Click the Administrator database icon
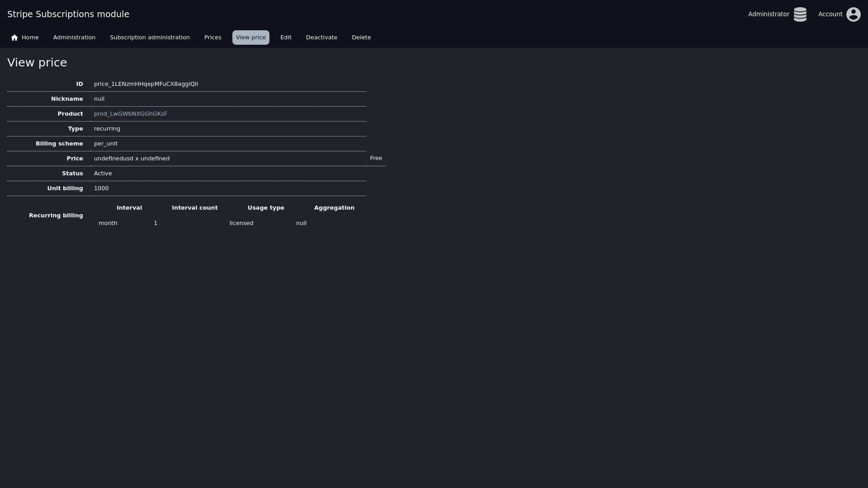Image resolution: width=868 pixels, height=488 pixels. coord(800,14)
